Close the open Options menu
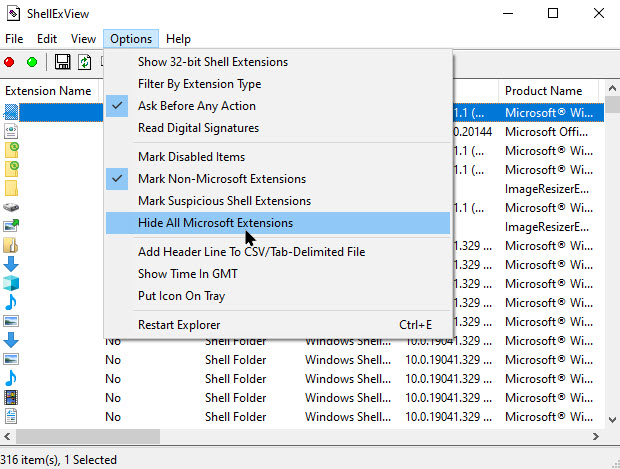 [131, 39]
